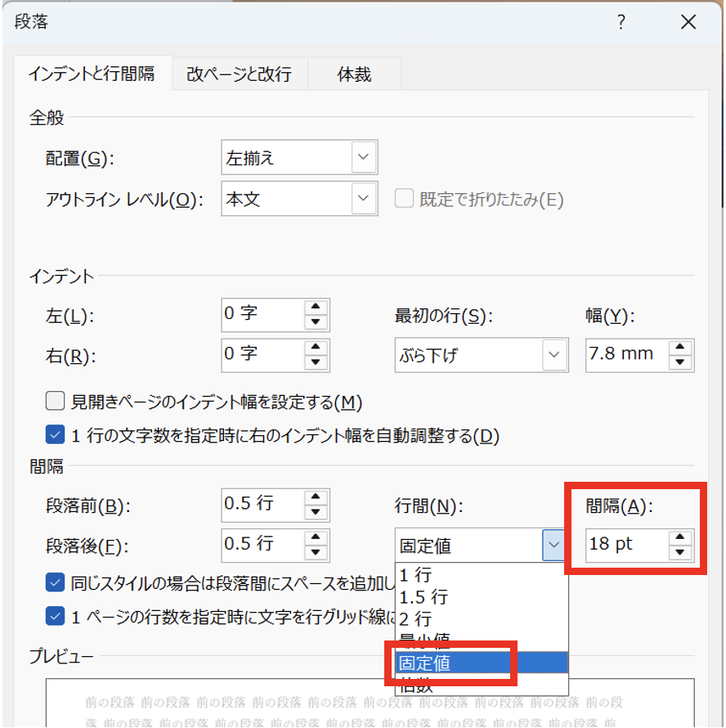Increase the left indent 左 value
This screenshot has height=728, width=726.
(316, 308)
